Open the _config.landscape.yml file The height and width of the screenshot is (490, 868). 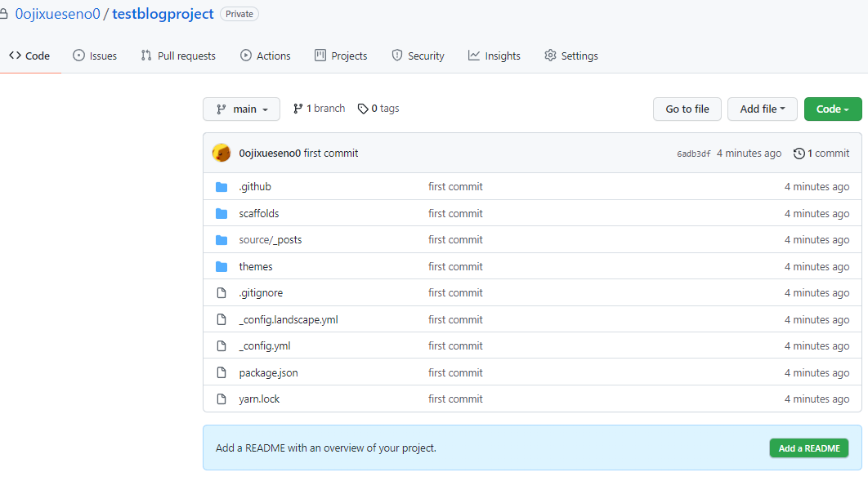tap(289, 319)
